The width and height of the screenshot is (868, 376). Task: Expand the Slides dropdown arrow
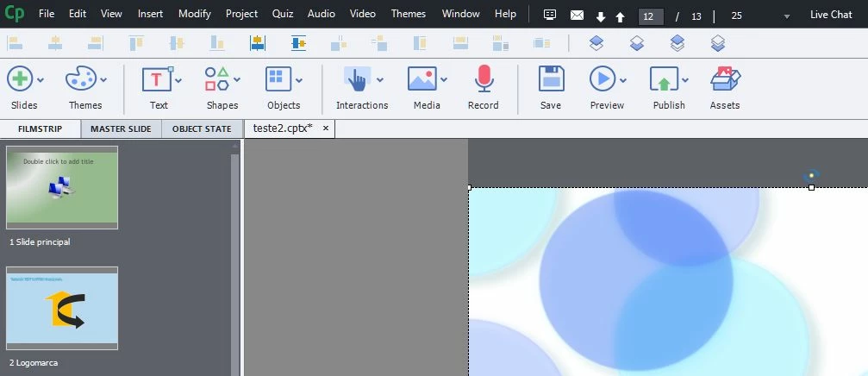(40, 80)
